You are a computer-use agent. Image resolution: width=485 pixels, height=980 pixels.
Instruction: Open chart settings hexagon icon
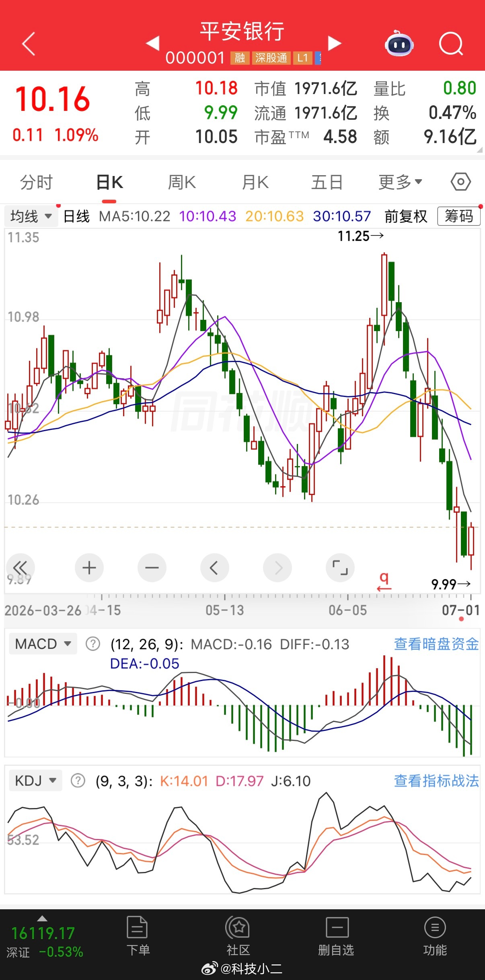460,182
